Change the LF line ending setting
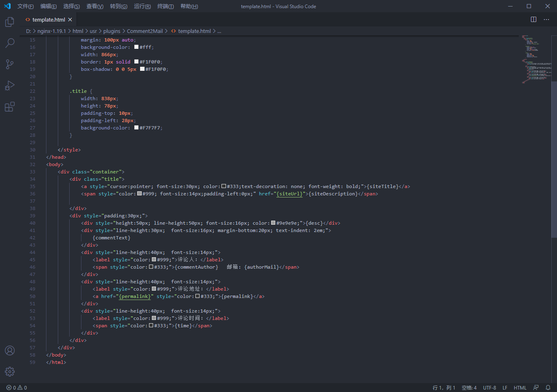557x392 pixels. 505,388
